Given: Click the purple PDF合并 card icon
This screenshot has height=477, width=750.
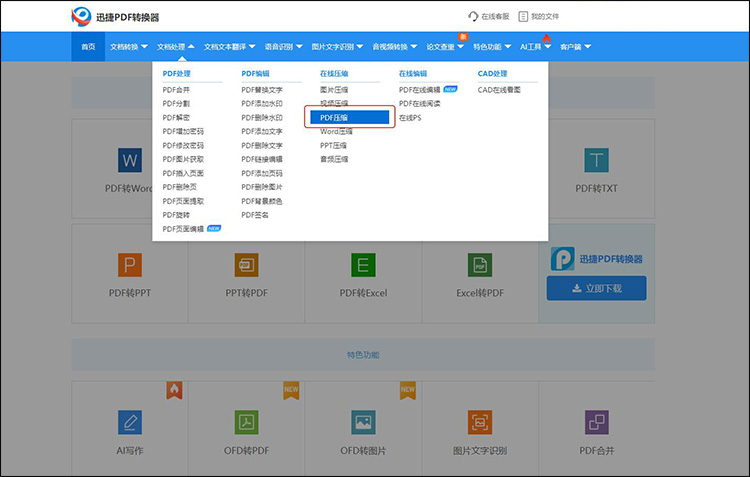Looking at the screenshot, I should click(596, 422).
